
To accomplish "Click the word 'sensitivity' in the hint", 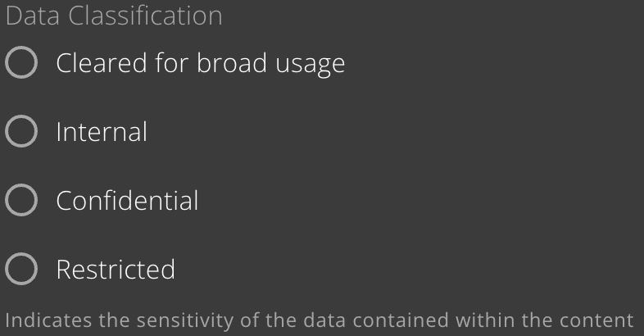I will 185,321.
